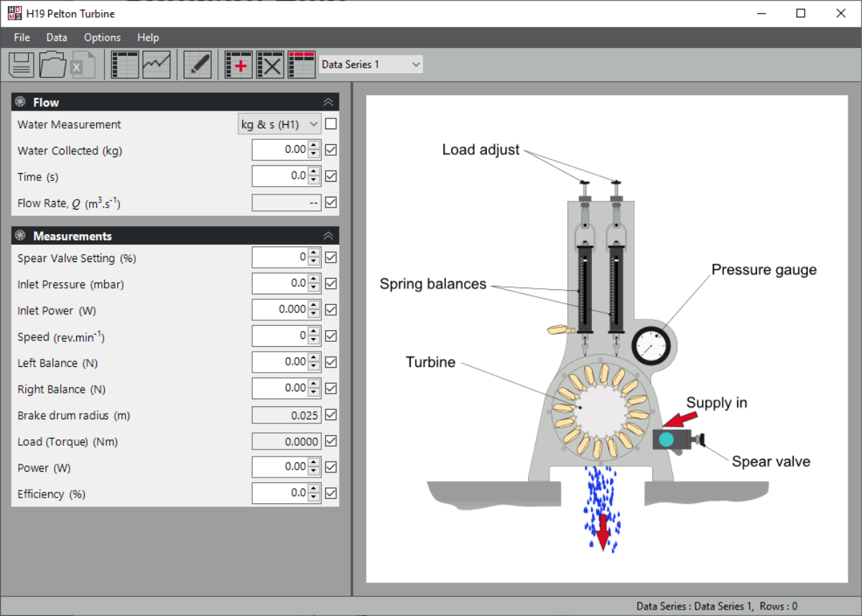Uncheck the Efficiency checkbox

(x=330, y=493)
